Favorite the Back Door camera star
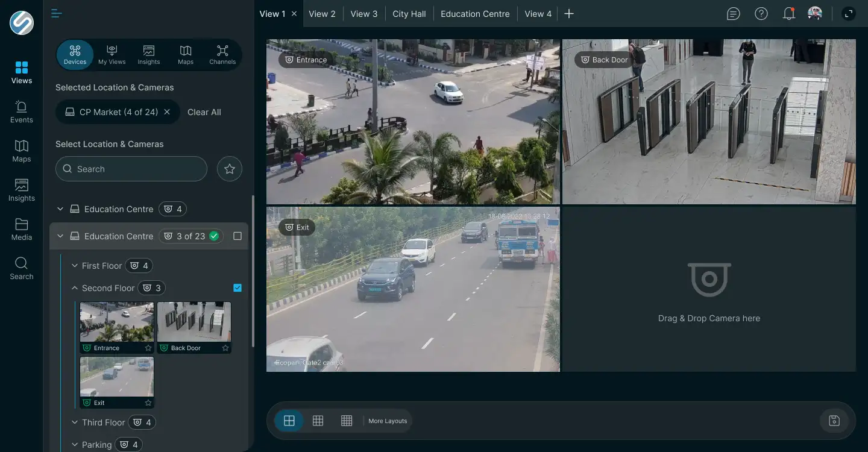868x452 pixels. (225, 348)
